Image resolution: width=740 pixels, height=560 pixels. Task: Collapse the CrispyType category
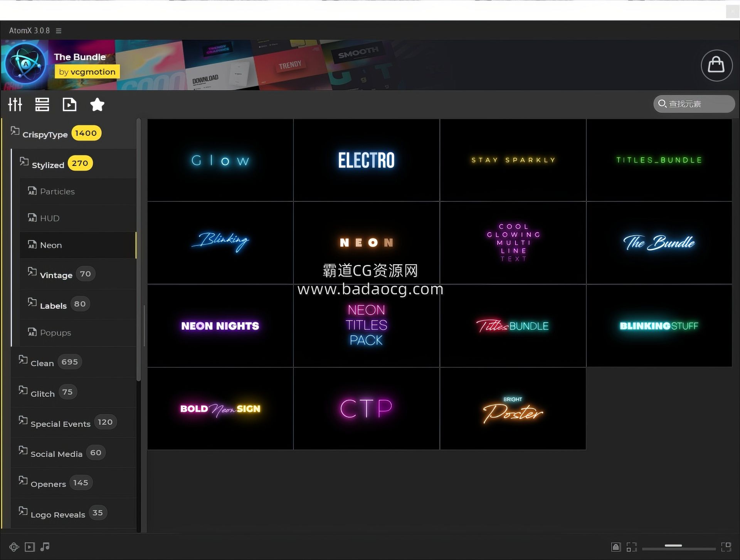click(69, 133)
